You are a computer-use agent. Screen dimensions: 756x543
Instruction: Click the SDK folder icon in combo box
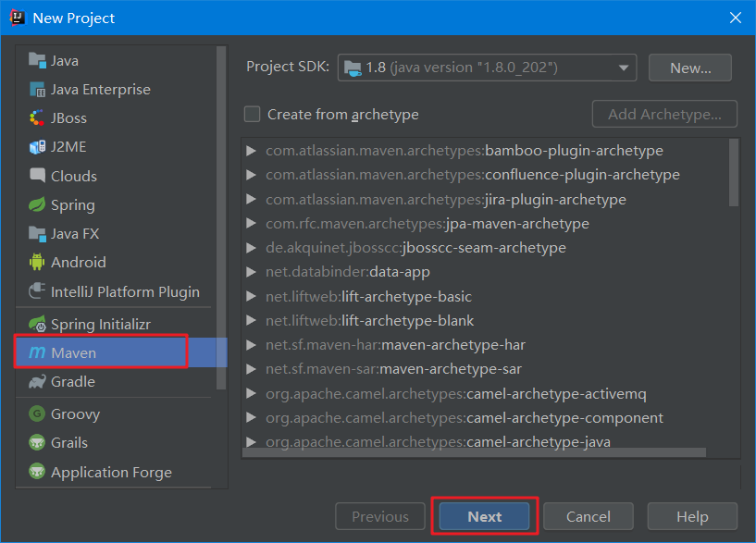[353, 68]
